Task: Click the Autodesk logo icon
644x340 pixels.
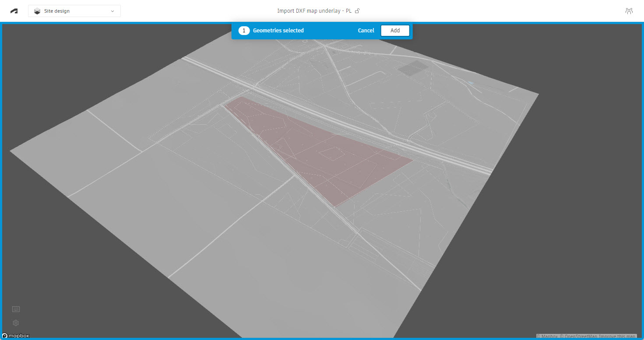Action: coord(14,11)
